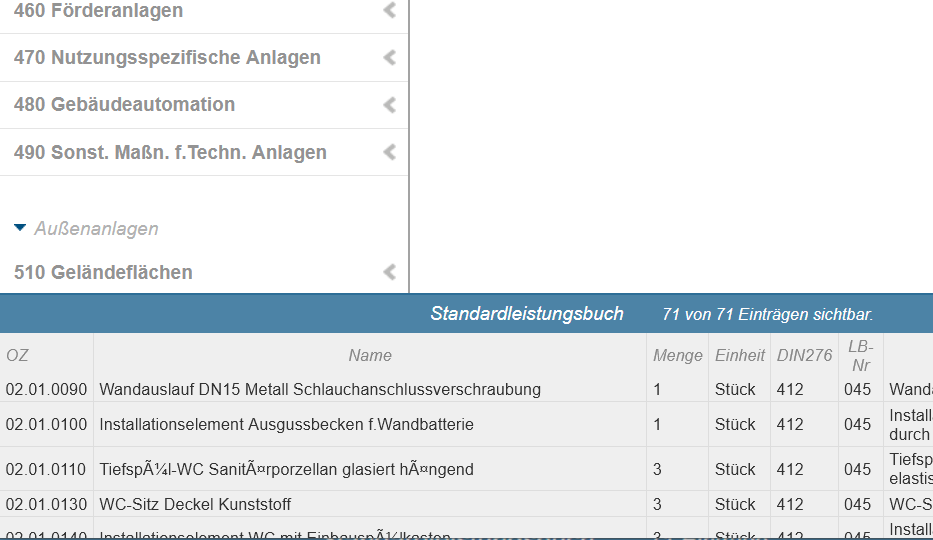The image size is (933, 540).
Task: Select OZ cell 02.01.0090
Action: [x=46, y=390]
